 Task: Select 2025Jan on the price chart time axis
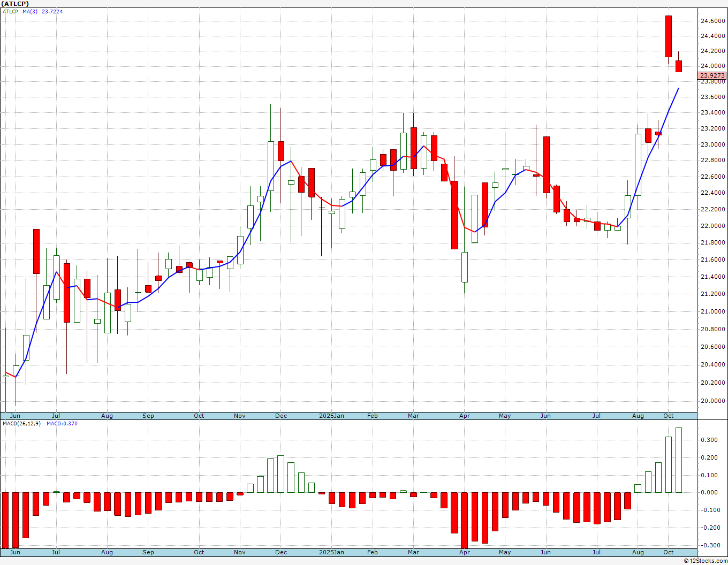[332, 416]
